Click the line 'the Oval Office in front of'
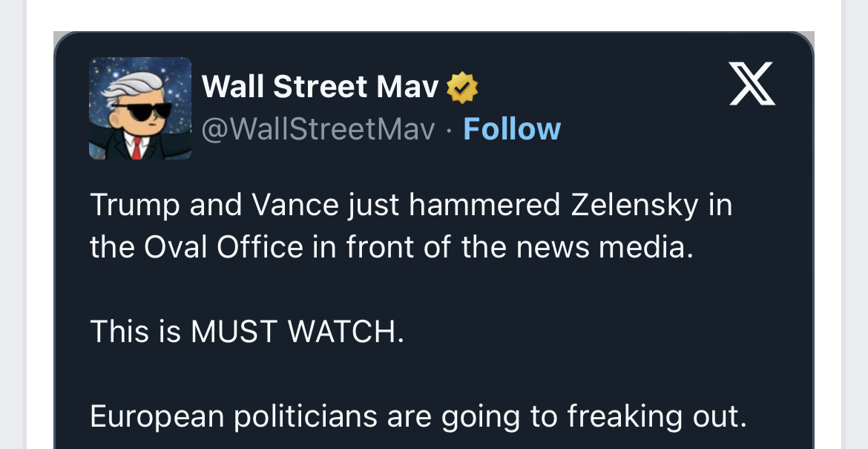Image resolution: width=868 pixels, height=449 pixels. [391, 247]
